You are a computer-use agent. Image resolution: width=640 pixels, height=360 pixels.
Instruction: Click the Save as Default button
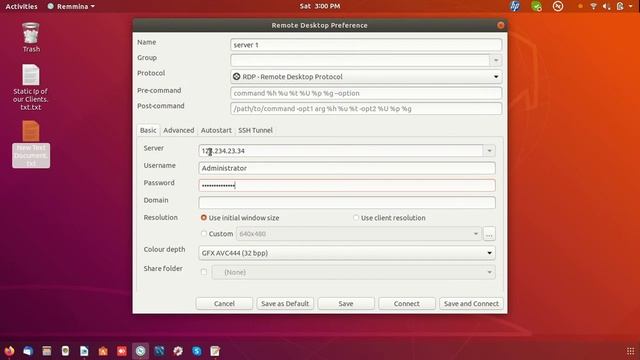pyautogui.click(x=285, y=304)
